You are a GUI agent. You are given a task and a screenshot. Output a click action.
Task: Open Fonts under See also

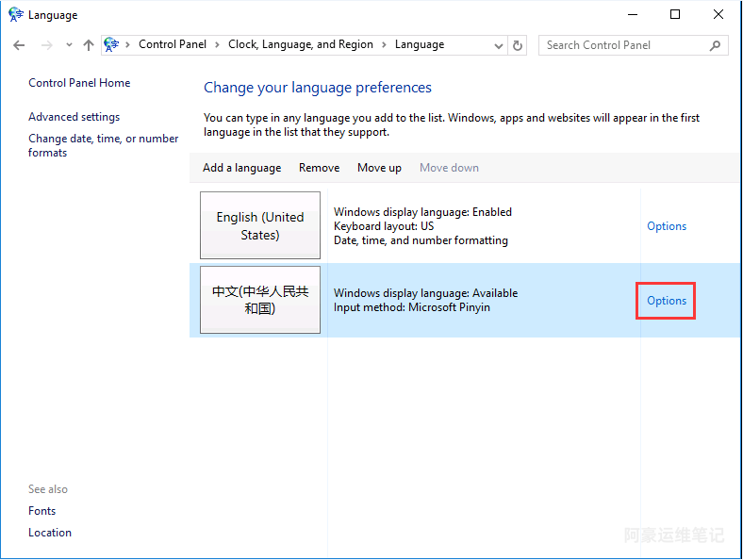point(41,511)
